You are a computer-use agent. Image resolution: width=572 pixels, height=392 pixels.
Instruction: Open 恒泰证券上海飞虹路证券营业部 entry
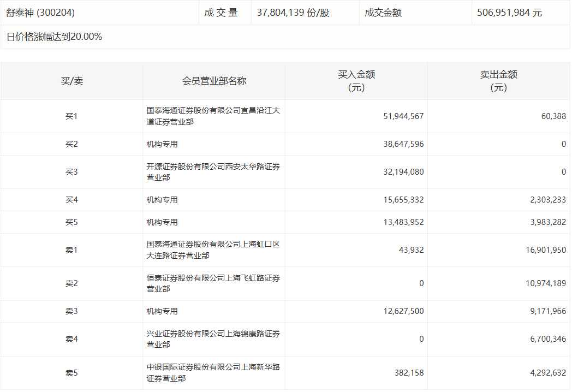click(x=213, y=283)
